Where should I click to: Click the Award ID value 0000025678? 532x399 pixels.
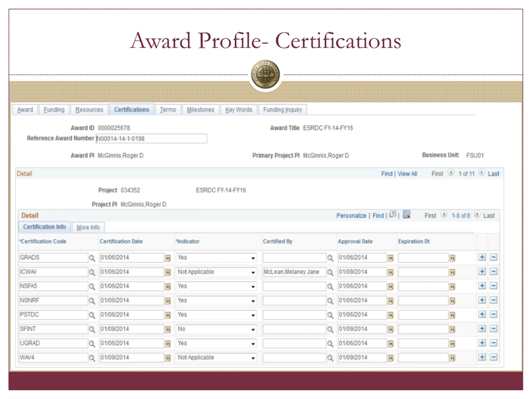tap(114, 128)
